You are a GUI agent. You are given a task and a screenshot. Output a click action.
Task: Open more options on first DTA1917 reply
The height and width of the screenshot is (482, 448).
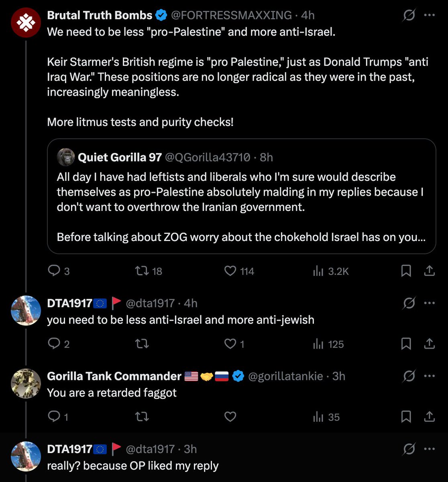429,303
